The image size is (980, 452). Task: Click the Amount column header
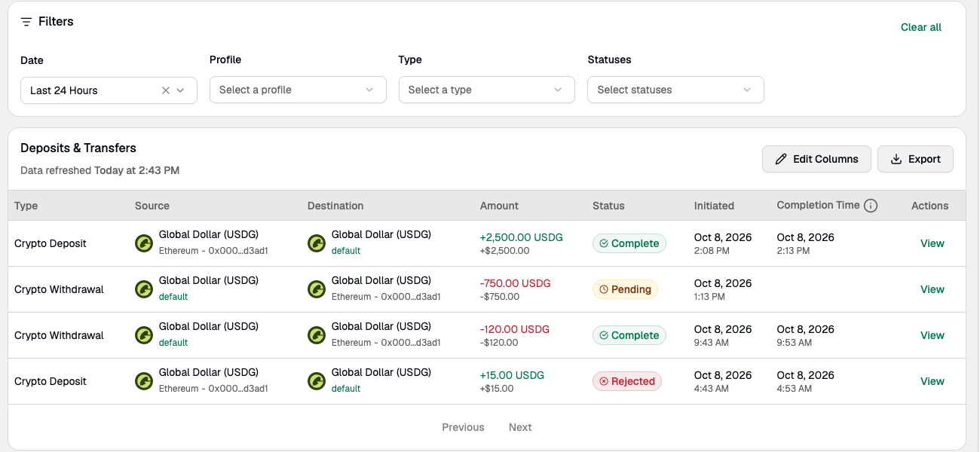click(499, 206)
